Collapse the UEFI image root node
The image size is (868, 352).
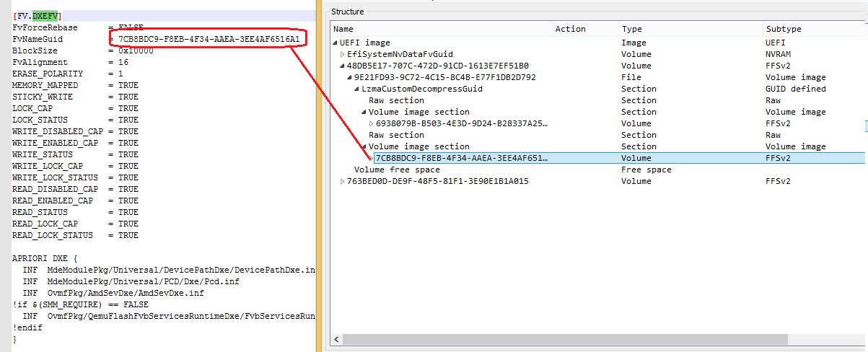336,43
